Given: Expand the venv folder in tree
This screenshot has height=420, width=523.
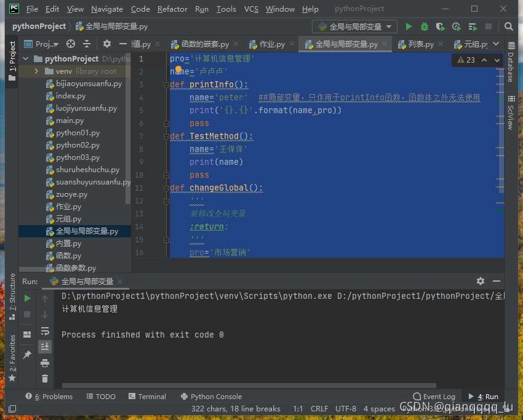Looking at the screenshot, I should [x=37, y=71].
